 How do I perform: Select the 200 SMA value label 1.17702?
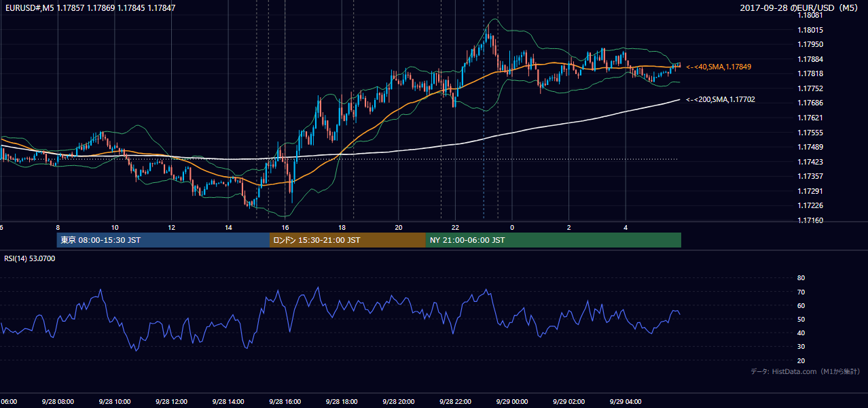(721, 99)
